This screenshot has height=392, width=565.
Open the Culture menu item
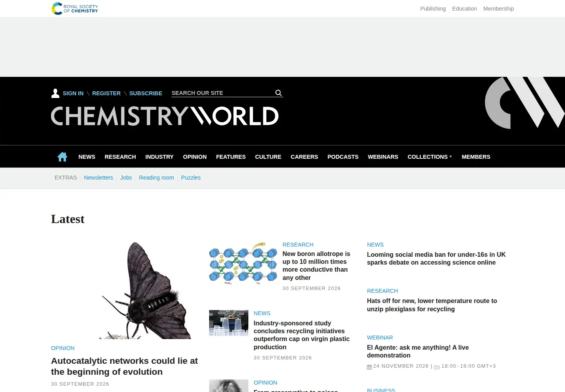[x=268, y=157]
